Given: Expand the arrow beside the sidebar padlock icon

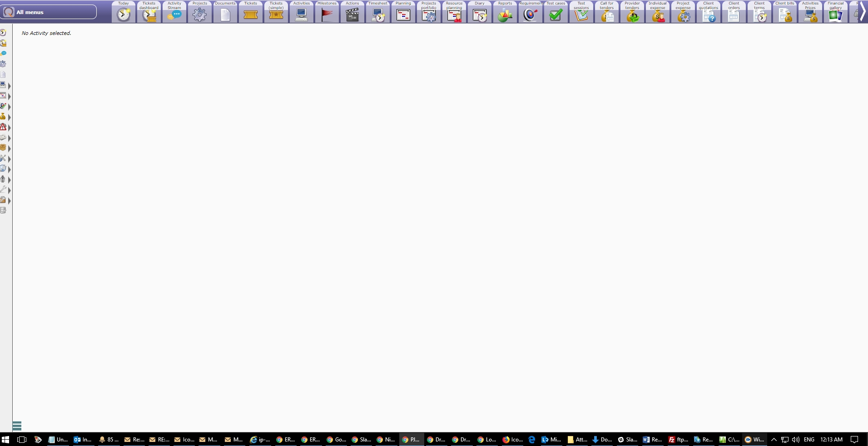Looking at the screenshot, I should [x=9, y=201].
